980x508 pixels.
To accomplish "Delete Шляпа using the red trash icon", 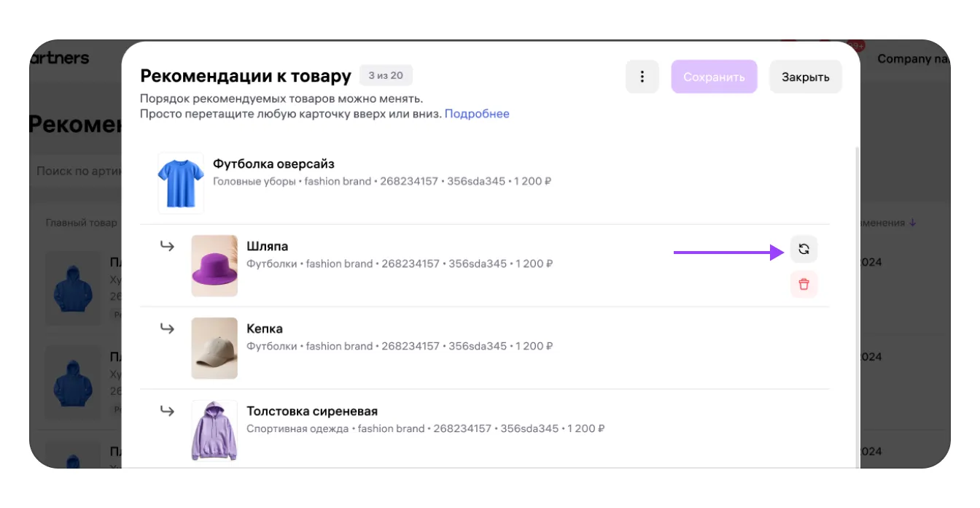I will tap(804, 284).
